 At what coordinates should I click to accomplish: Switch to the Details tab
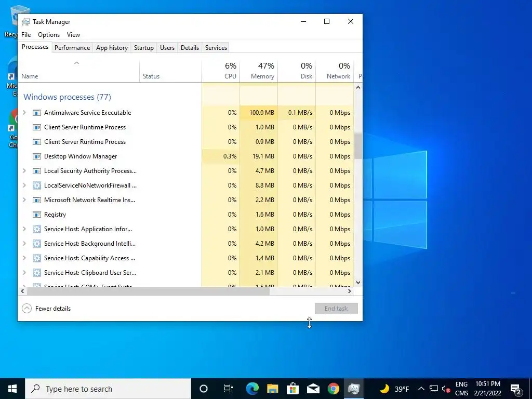(190, 48)
